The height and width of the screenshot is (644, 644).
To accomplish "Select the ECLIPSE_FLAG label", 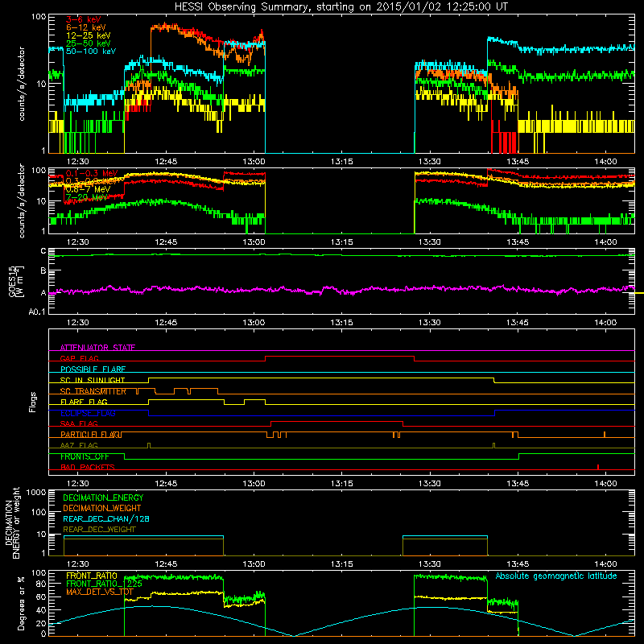I will coord(88,413).
